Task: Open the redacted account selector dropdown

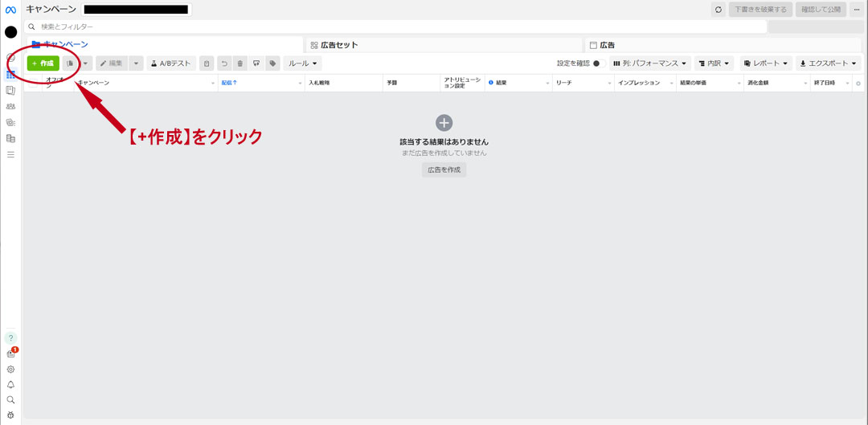Action: (136, 10)
